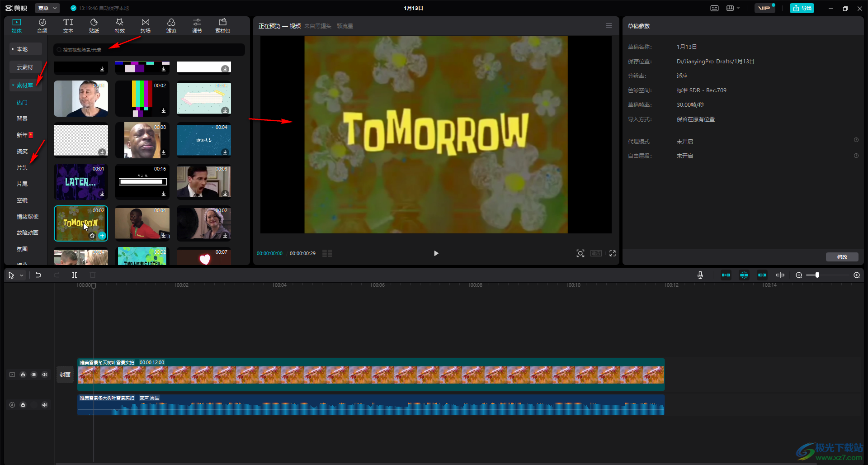868x465 pixels.
Task: Click the preview zoom focus icon
Action: click(x=580, y=253)
